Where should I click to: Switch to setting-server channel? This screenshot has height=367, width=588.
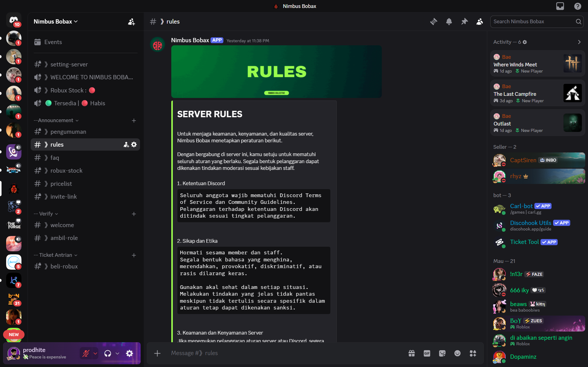(x=85, y=64)
